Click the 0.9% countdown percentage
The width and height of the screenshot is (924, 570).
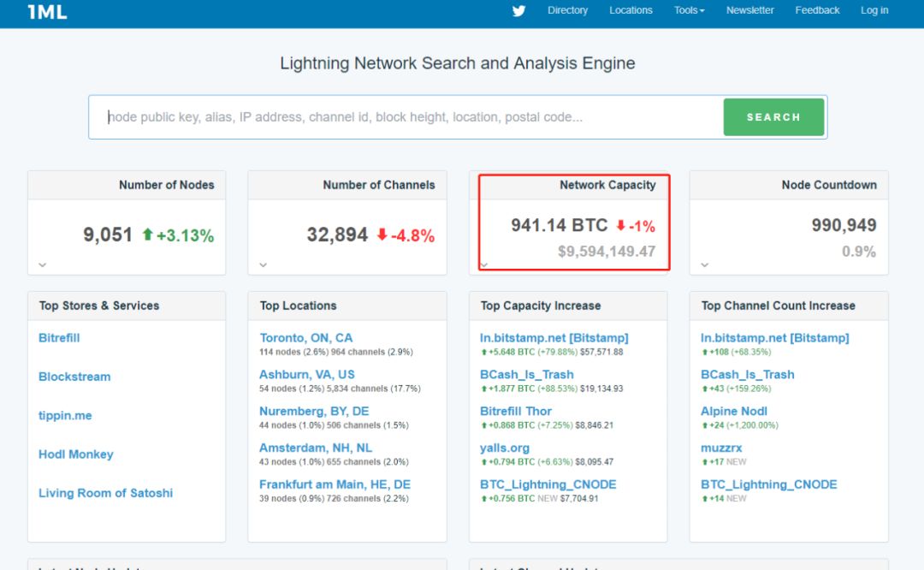[859, 252]
